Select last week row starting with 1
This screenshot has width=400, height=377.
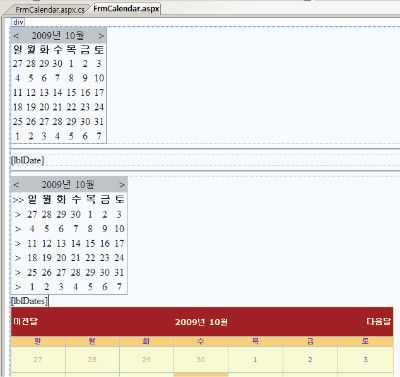point(18,287)
